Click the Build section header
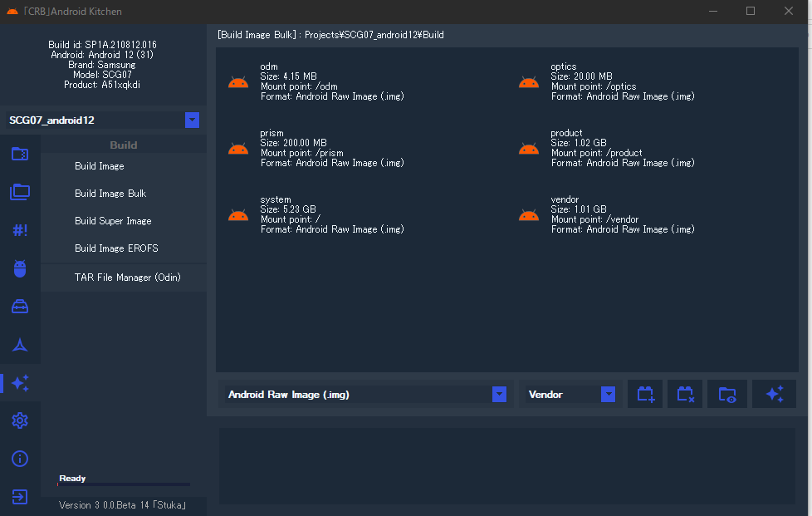Image resolution: width=812 pixels, height=516 pixels. [123, 145]
